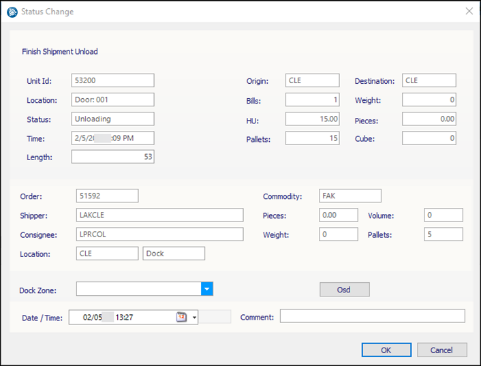Expand the Dock Zone dropdown arrow
The height and width of the screenshot is (366, 481).
pos(207,289)
